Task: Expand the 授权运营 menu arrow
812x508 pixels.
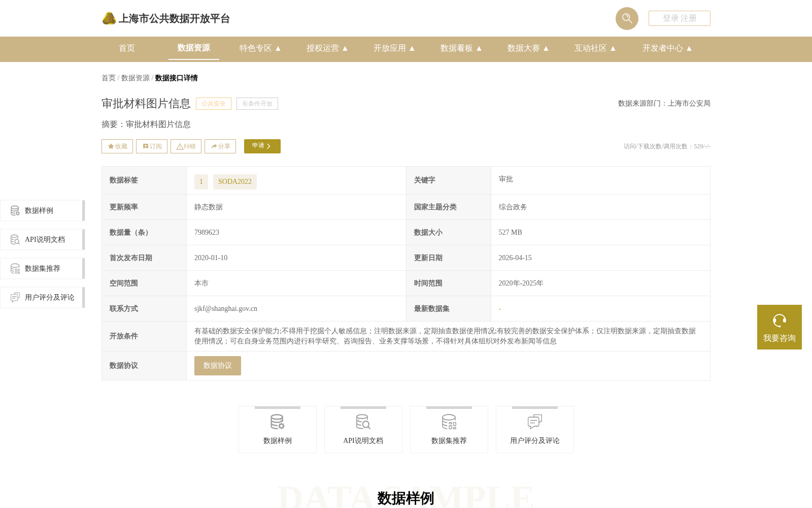Action: click(345, 48)
